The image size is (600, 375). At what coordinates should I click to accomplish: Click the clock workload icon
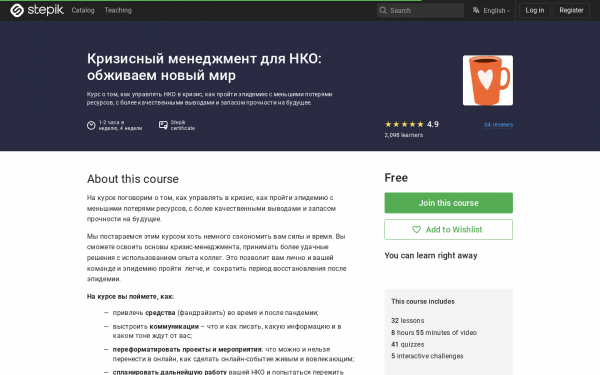point(91,125)
